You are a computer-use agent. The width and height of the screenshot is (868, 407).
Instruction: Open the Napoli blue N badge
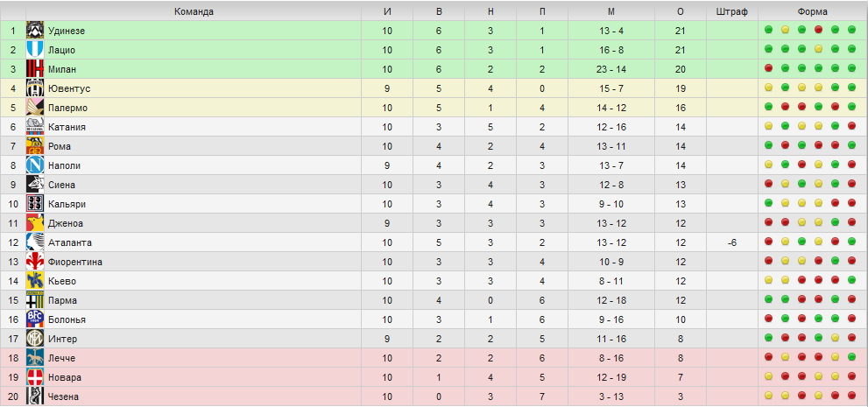coord(35,165)
